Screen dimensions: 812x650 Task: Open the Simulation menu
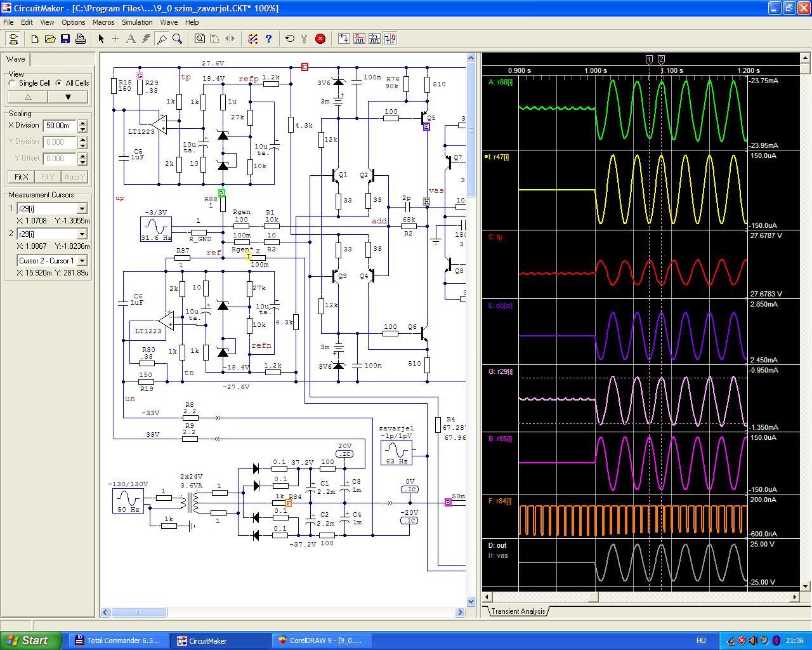137,22
